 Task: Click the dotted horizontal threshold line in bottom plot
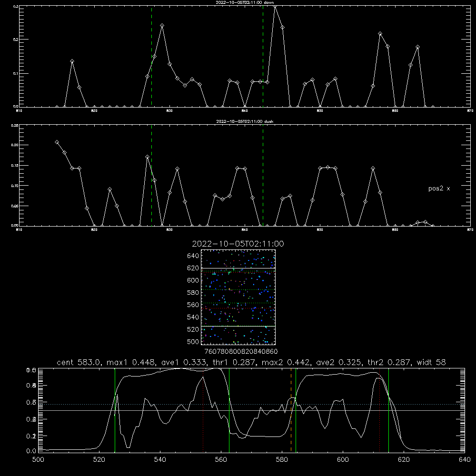coord(251,404)
